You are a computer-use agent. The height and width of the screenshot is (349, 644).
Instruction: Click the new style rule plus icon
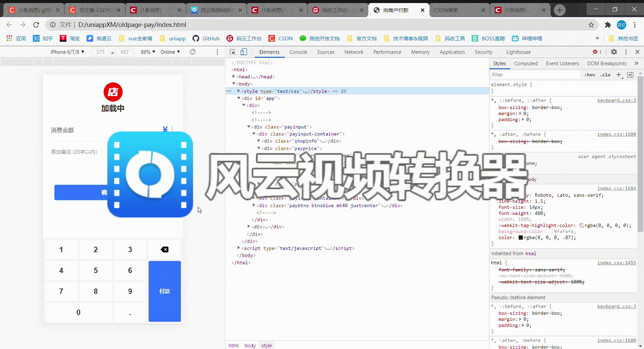(x=619, y=75)
